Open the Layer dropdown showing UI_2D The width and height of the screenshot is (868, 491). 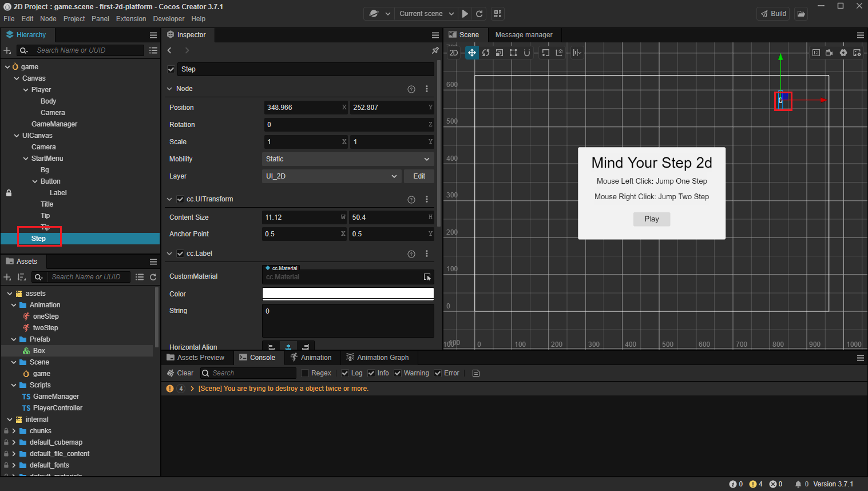(x=331, y=176)
